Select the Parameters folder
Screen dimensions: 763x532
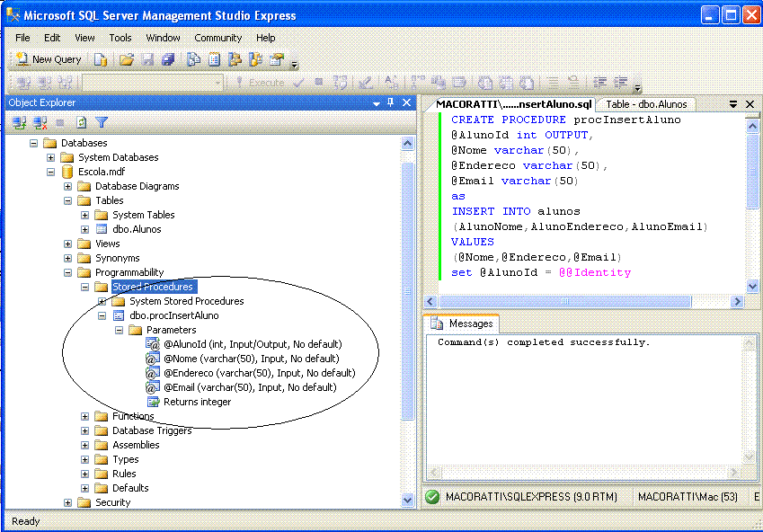pos(171,330)
